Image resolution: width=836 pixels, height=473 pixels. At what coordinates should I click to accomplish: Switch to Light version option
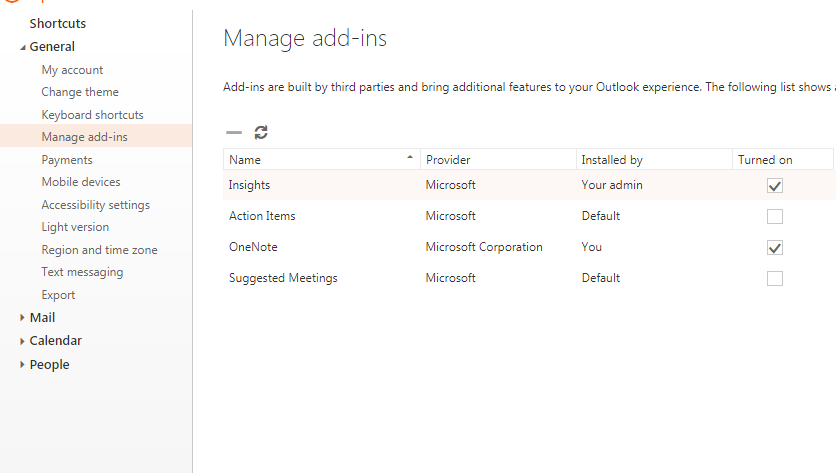(75, 227)
